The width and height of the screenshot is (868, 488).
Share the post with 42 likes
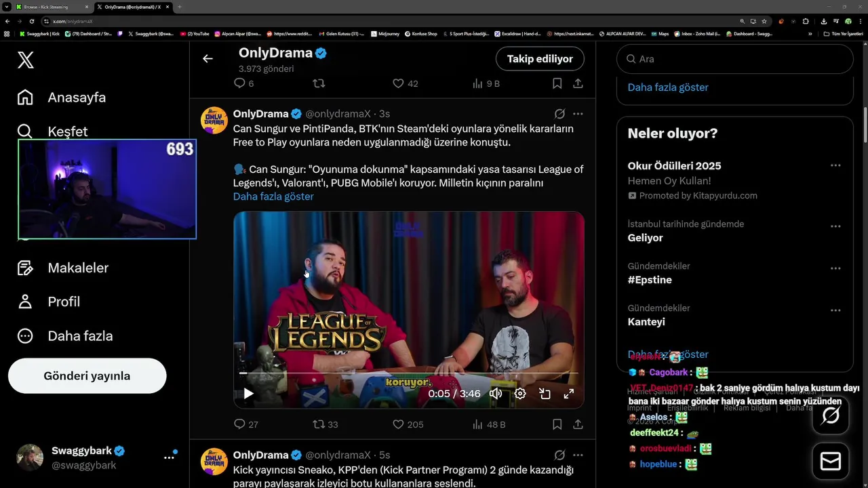[x=578, y=83]
